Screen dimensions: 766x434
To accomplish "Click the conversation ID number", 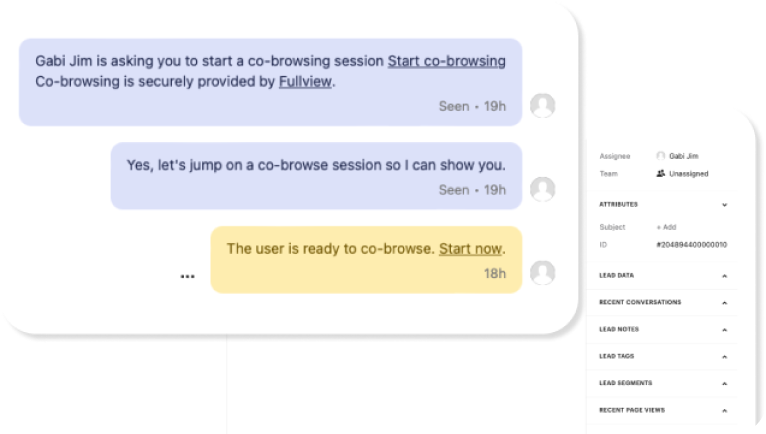I will pos(691,244).
